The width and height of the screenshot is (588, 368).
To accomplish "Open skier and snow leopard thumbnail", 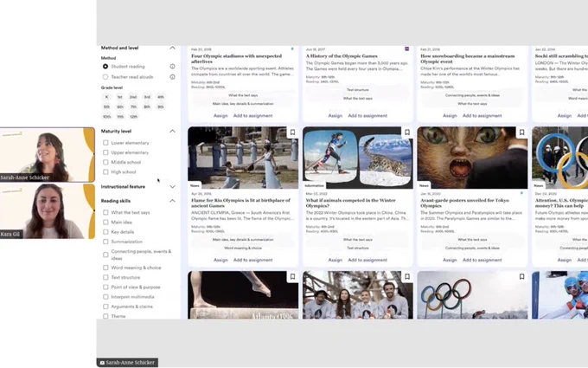I will point(358,158).
